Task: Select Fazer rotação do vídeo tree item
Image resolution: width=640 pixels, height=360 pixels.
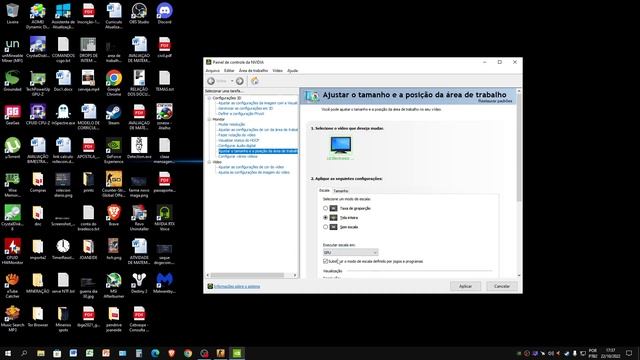Action: coord(237,135)
